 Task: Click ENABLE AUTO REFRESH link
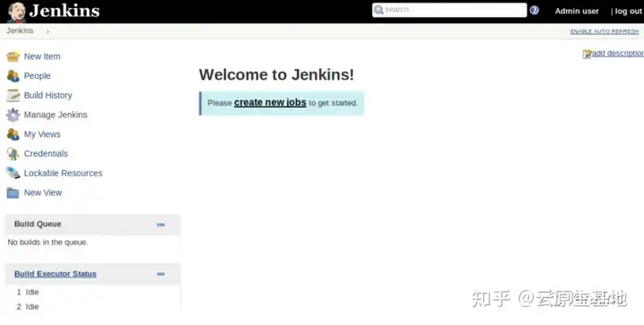(x=604, y=31)
